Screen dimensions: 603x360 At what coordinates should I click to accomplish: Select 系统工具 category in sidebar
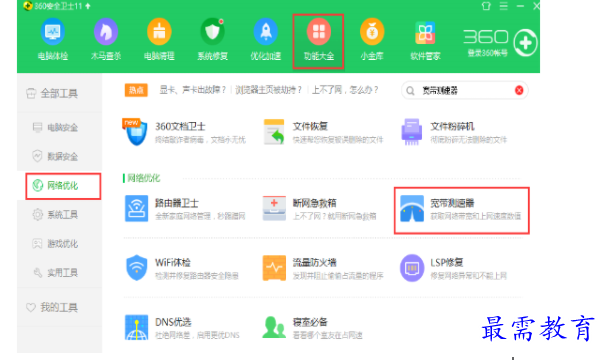tap(60, 215)
